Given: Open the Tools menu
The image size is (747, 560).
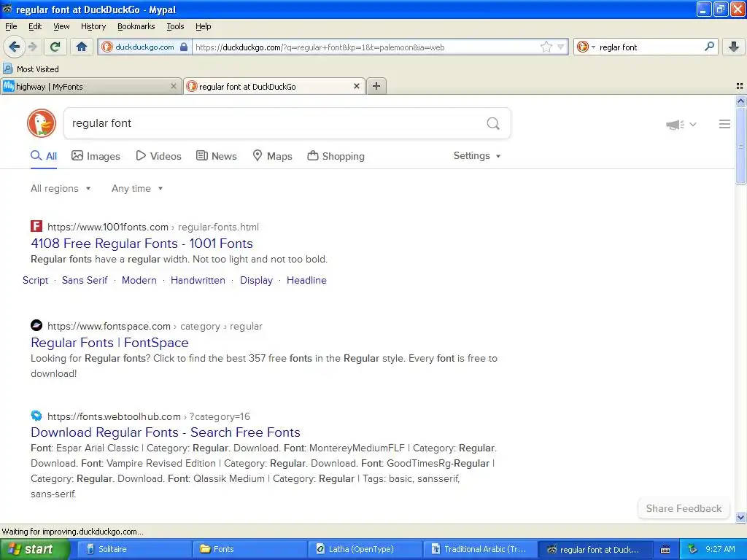Looking at the screenshot, I should coord(175,26).
